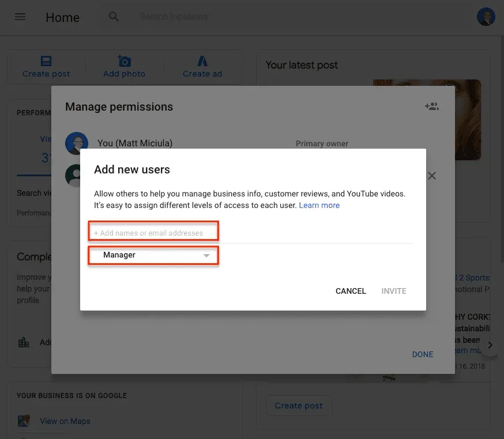Image resolution: width=504 pixels, height=439 pixels.
Task: Click the building icon near Add address
Action: (x=24, y=342)
